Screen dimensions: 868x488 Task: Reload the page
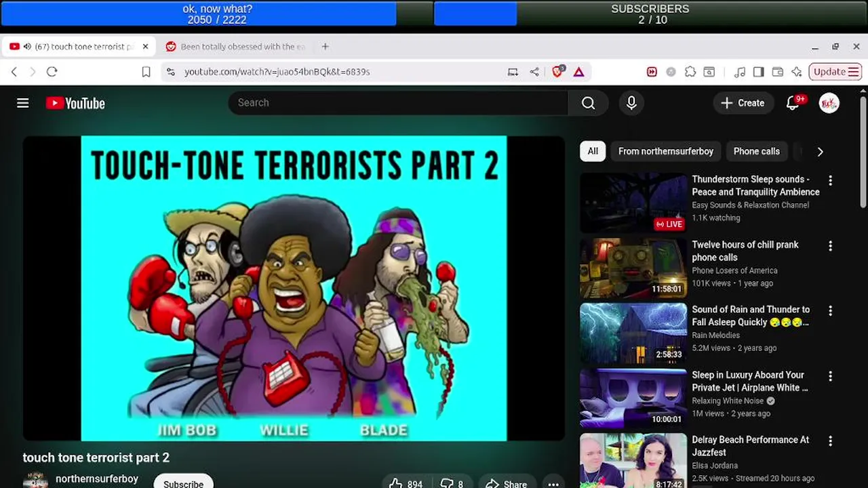coord(52,72)
